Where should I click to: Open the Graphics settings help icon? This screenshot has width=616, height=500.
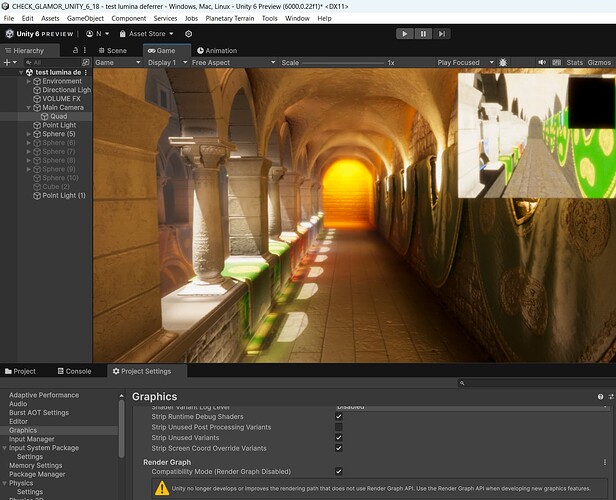tap(600, 396)
